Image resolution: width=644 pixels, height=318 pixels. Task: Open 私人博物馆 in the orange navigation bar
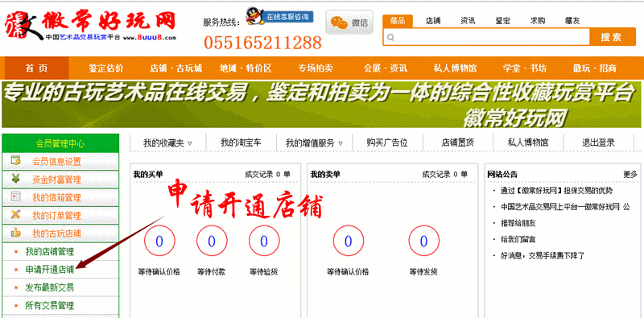[x=455, y=68]
